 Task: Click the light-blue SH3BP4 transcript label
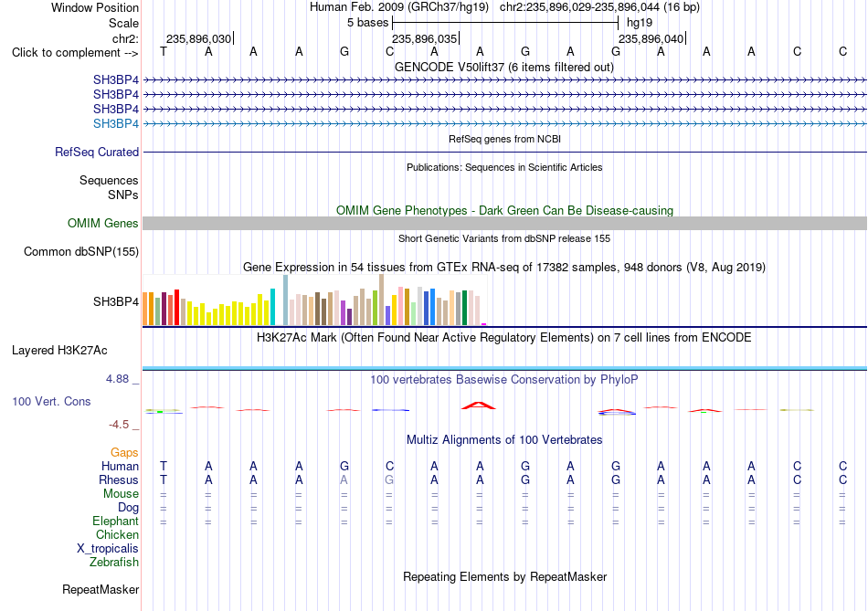(x=116, y=123)
